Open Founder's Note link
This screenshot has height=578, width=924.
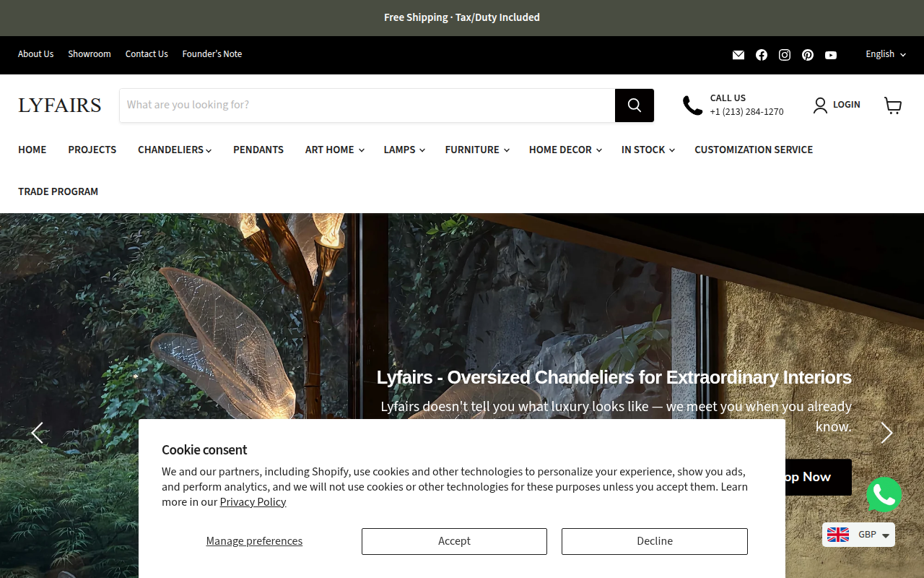point(212,54)
